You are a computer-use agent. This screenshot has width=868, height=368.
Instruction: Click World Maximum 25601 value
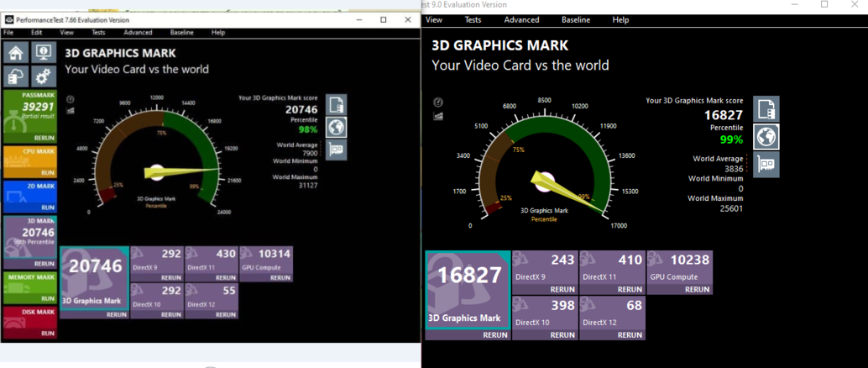point(730,208)
